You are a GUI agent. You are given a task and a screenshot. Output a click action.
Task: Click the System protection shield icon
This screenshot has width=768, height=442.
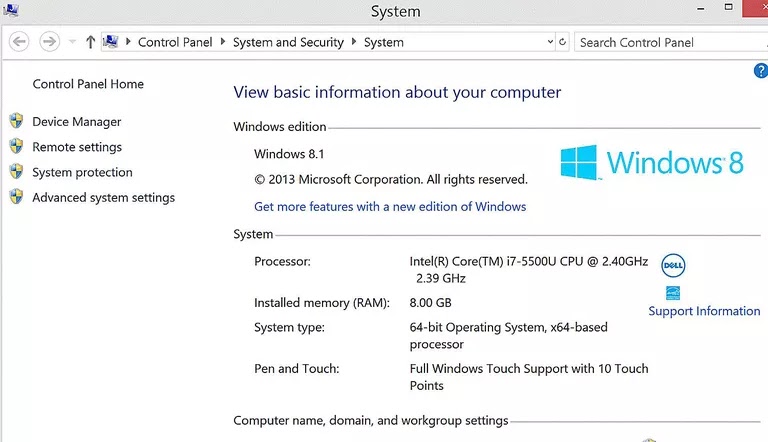coord(16,172)
